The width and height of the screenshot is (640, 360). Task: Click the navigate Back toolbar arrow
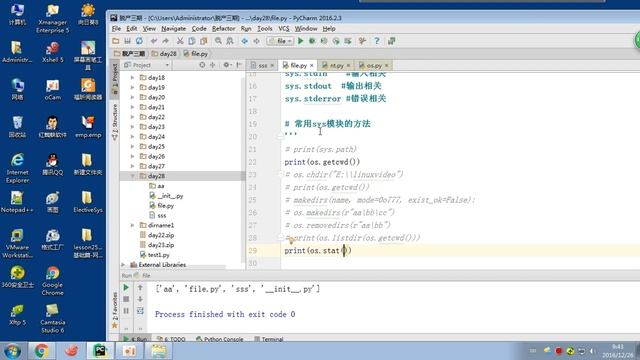point(244,41)
